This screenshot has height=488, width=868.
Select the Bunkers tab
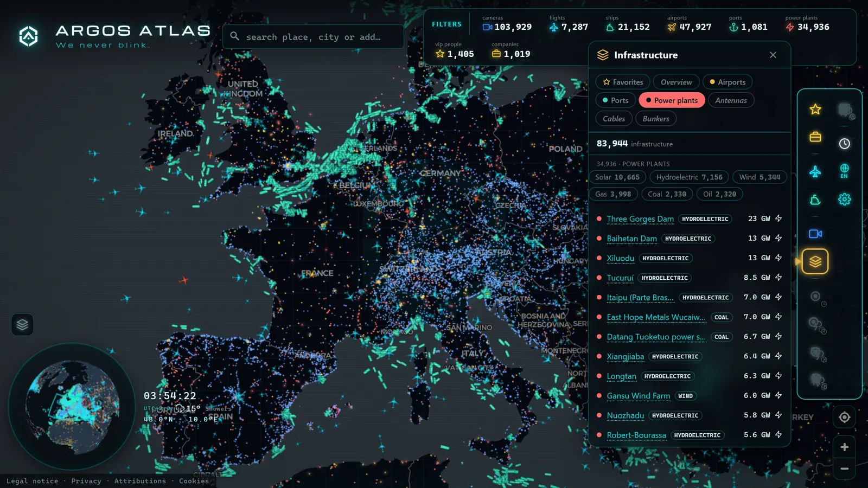pos(656,119)
